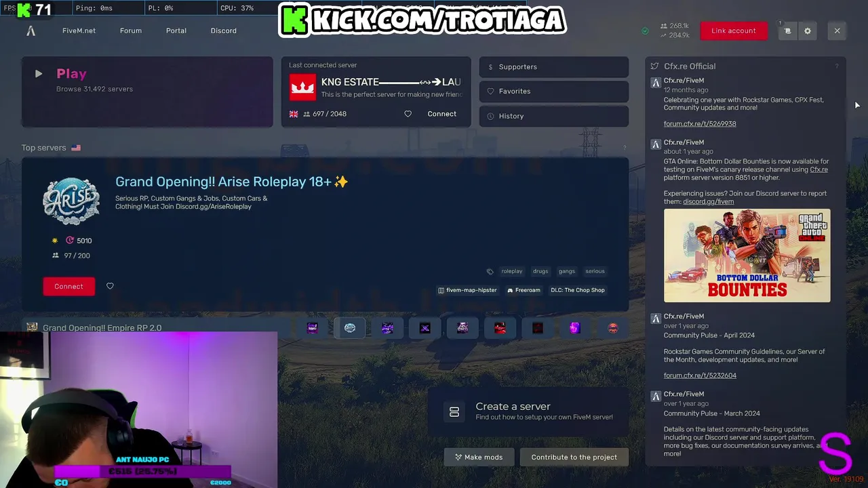868x488 pixels.
Task: Select the gangs tag
Action: 567,271
